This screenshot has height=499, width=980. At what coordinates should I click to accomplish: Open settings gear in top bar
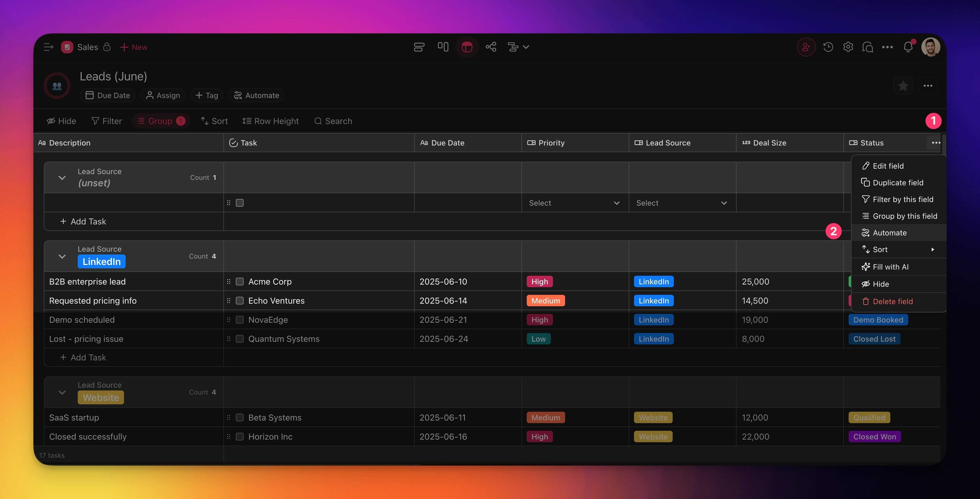click(x=848, y=47)
